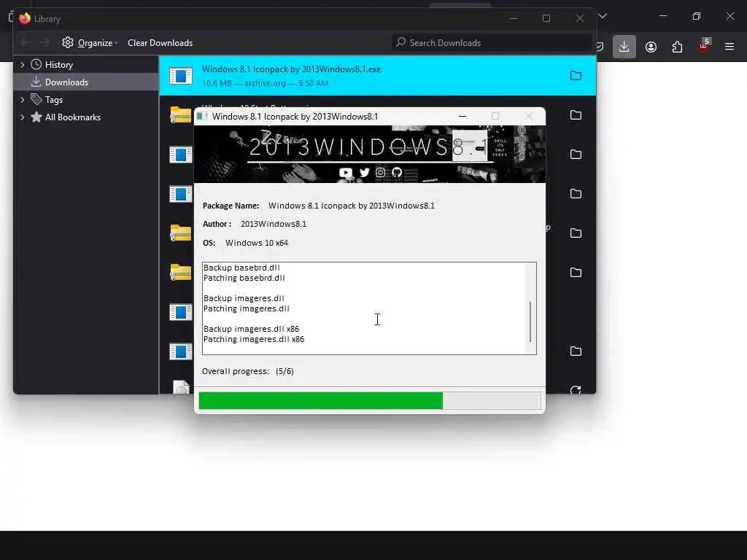Focus the Search Downloads field
The width and height of the screenshot is (747, 560).
coord(492,43)
